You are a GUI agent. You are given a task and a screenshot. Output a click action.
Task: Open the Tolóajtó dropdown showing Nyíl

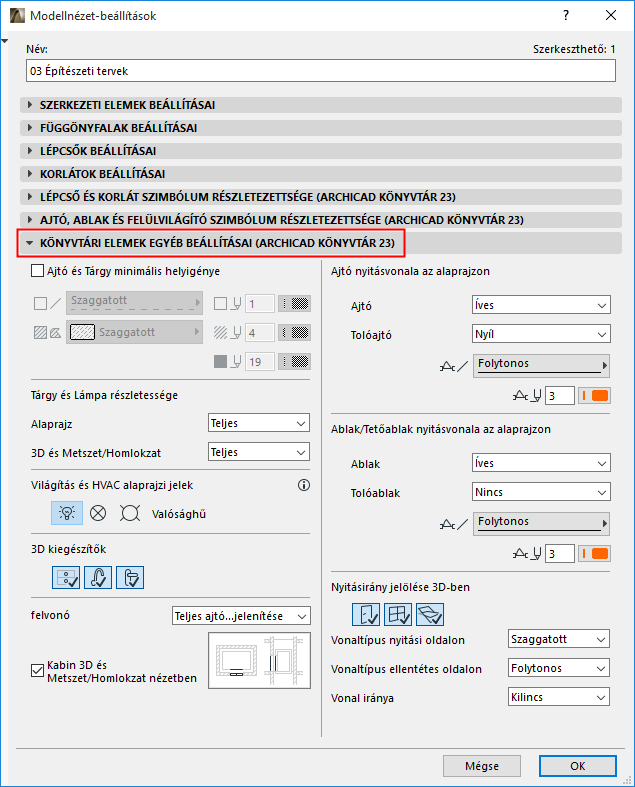541,334
